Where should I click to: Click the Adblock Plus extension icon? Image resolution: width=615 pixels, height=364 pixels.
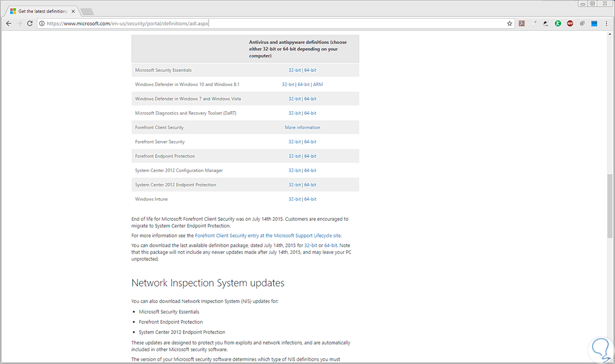pyautogui.click(x=570, y=24)
